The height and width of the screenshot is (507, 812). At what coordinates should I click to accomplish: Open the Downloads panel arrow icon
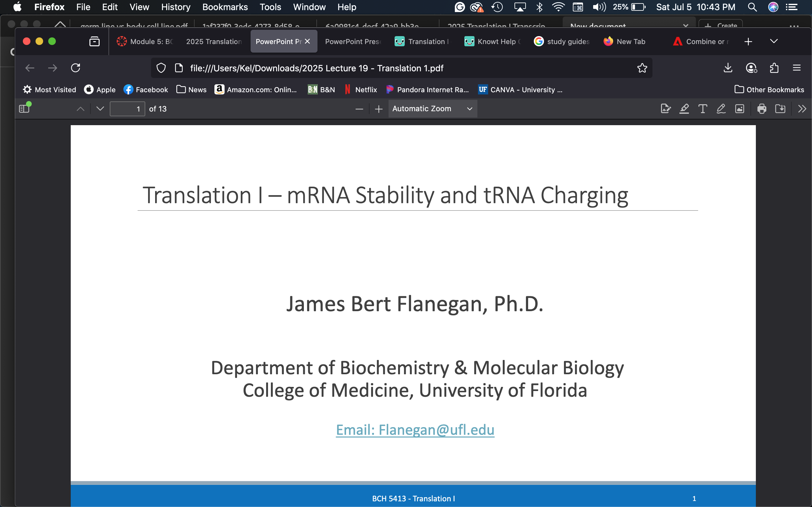click(x=727, y=68)
